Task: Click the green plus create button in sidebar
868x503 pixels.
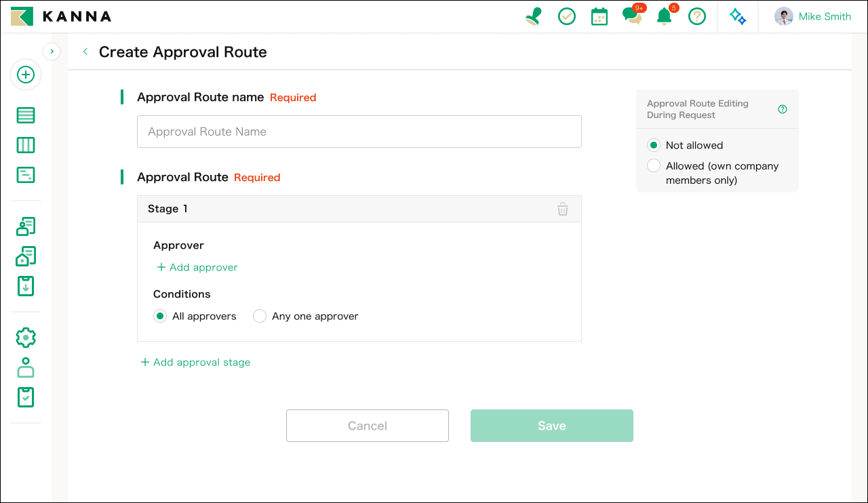Action: [26, 75]
